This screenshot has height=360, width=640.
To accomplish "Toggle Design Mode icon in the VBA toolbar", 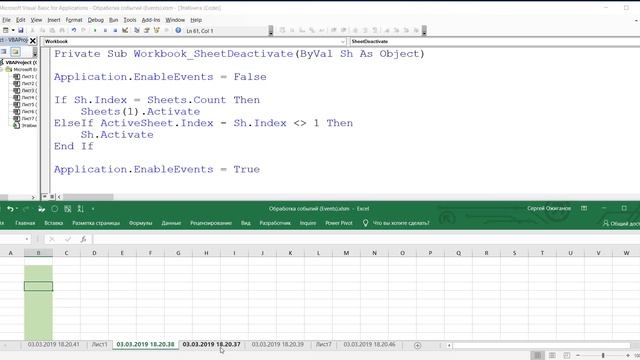I will [125, 30].
